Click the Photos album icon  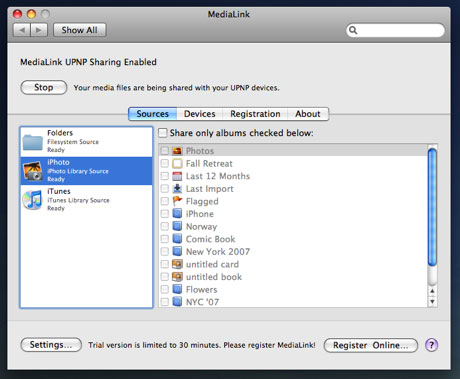177,151
